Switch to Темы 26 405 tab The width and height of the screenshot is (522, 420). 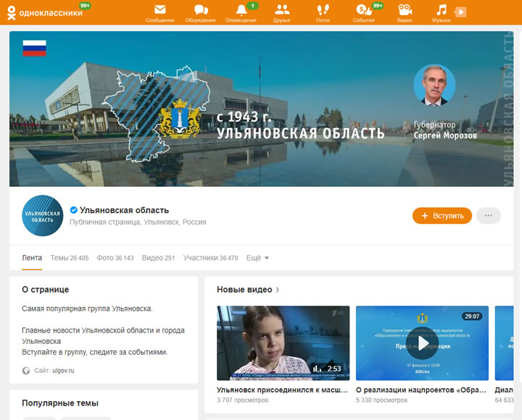(x=70, y=258)
